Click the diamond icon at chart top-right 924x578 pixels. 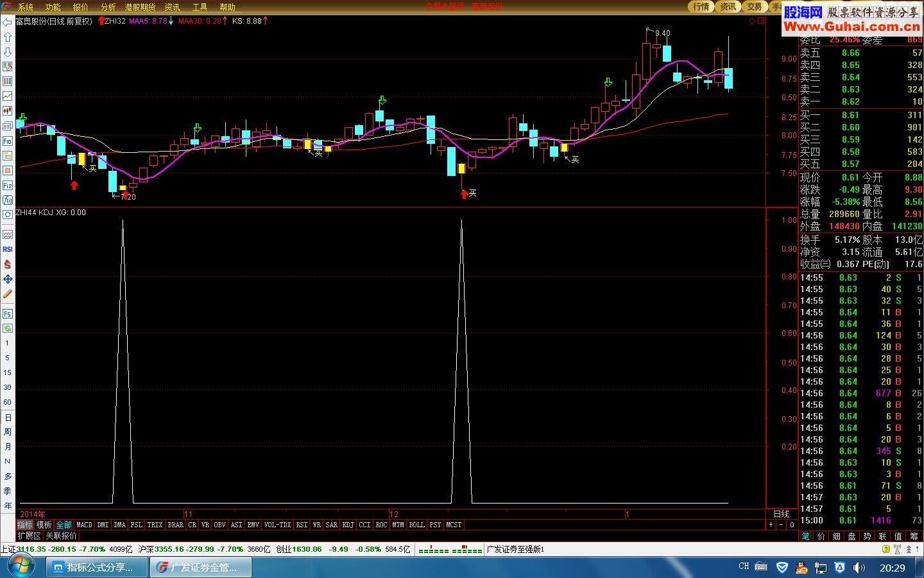753,21
